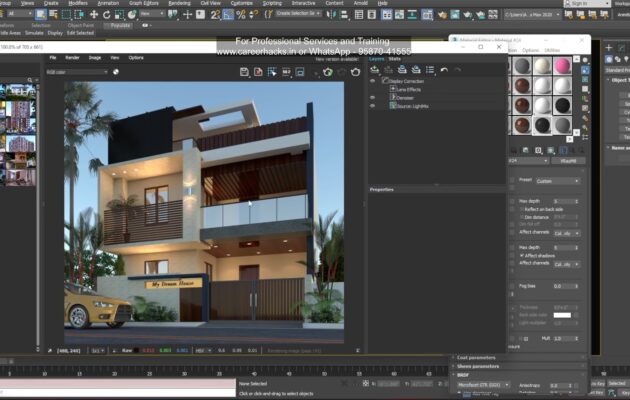Viewport: 630px width, 400px height.
Task: Toggle visibility of Denoiser layer
Action: pos(373,97)
